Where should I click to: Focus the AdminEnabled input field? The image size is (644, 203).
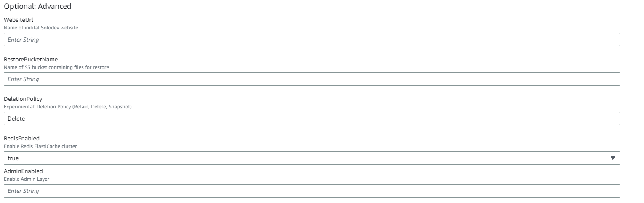pos(312,191)
